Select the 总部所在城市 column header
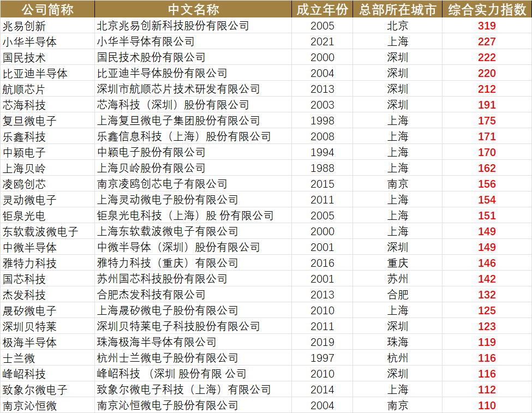Screen dimensions: 532x413 tap(397, 9)
